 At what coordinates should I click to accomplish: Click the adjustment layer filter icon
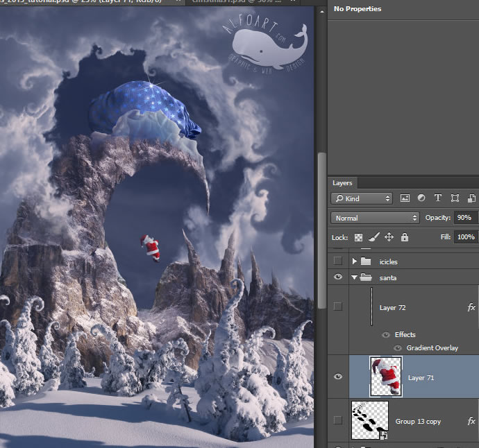click(421, 198)
